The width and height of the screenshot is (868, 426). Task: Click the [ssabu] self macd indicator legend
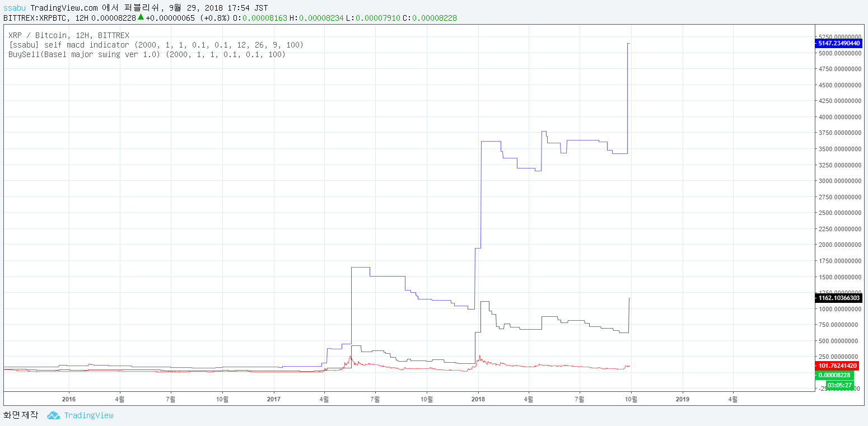pyautogui.click(x=156, y=45)
